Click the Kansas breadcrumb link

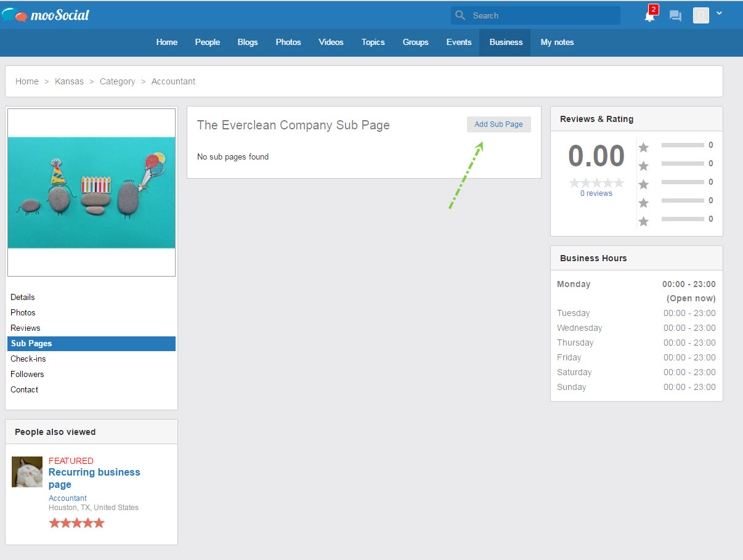tap(69, 81)
